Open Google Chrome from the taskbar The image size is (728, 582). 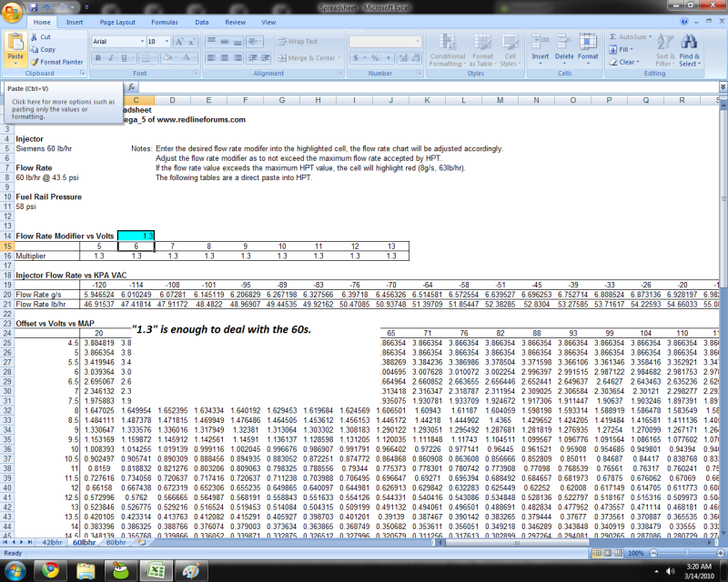pos(50,570)
